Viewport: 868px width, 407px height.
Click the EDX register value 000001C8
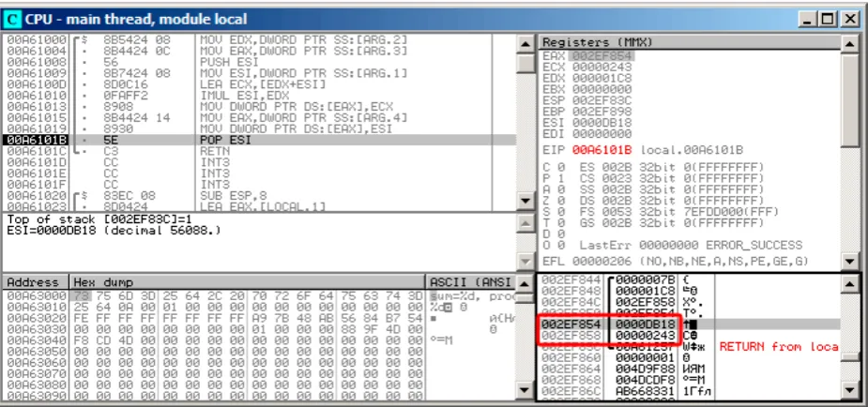(x=602, y=78)
